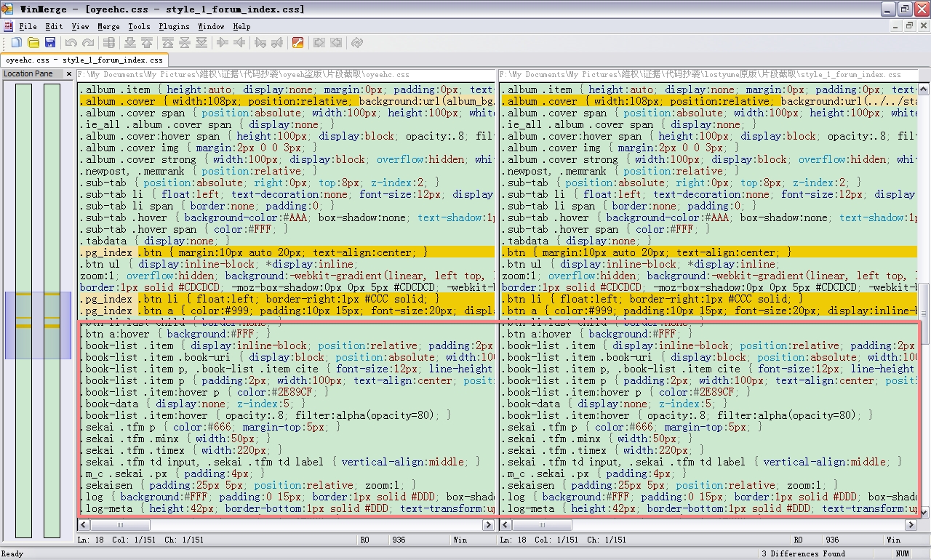Go to last difference
Screen dimensions: 931x560
(x=202, y=43)
